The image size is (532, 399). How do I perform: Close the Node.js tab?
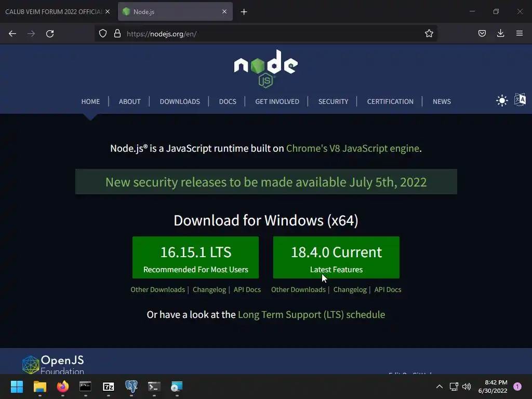click(224, 11)
